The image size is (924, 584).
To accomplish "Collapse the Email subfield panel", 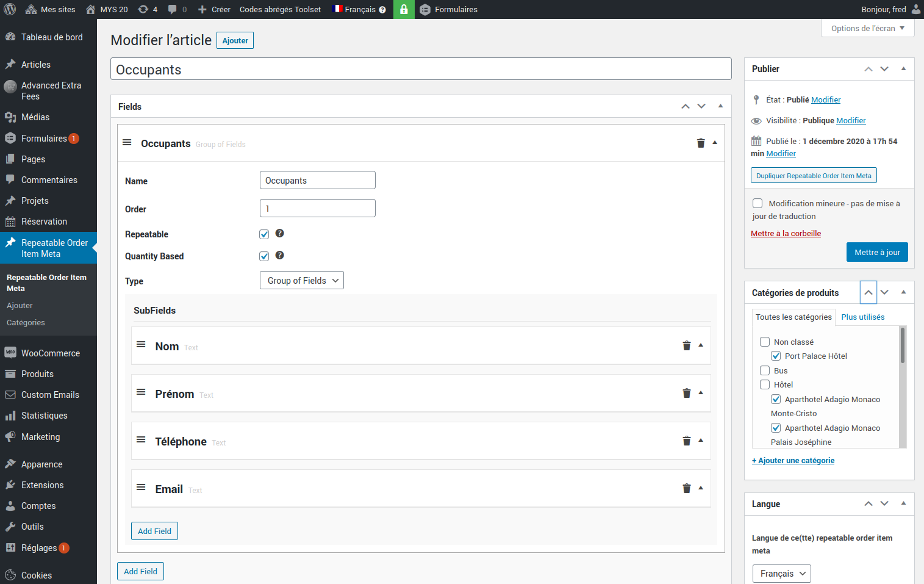I will (x=701, y=488).
